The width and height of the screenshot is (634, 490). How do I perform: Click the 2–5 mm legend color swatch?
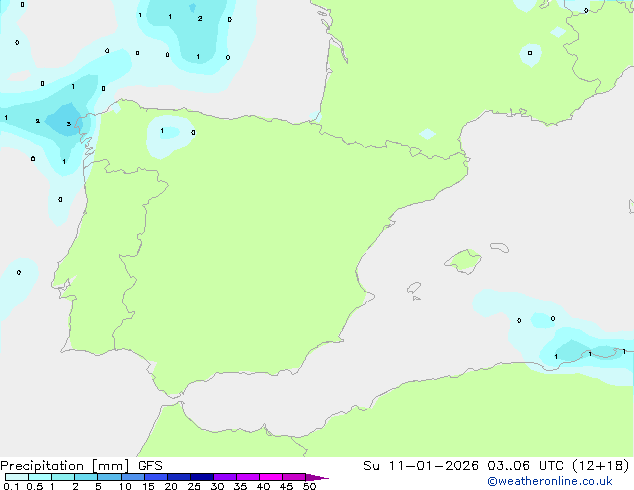click(x=86, y=477)
